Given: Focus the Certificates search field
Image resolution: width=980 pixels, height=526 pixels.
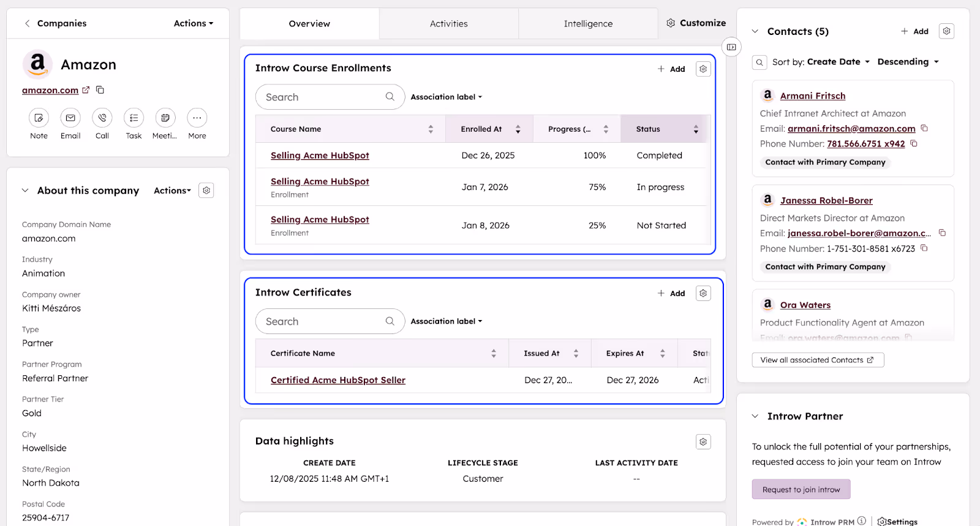Looking at the screenshot, I should [x=330, y=321].
